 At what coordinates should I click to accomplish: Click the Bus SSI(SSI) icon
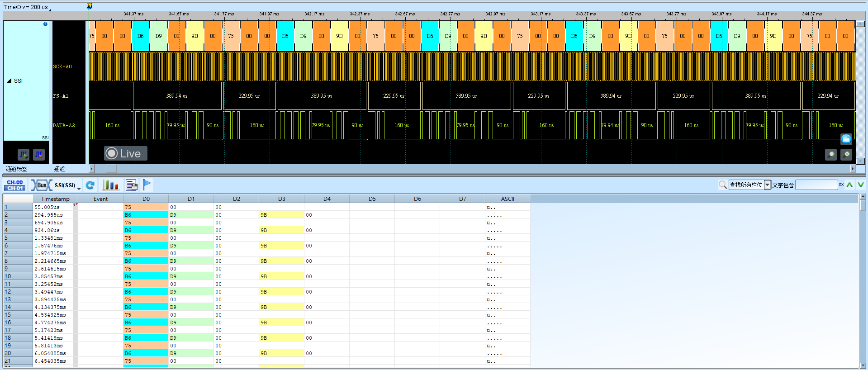click(x=42, y=185)
